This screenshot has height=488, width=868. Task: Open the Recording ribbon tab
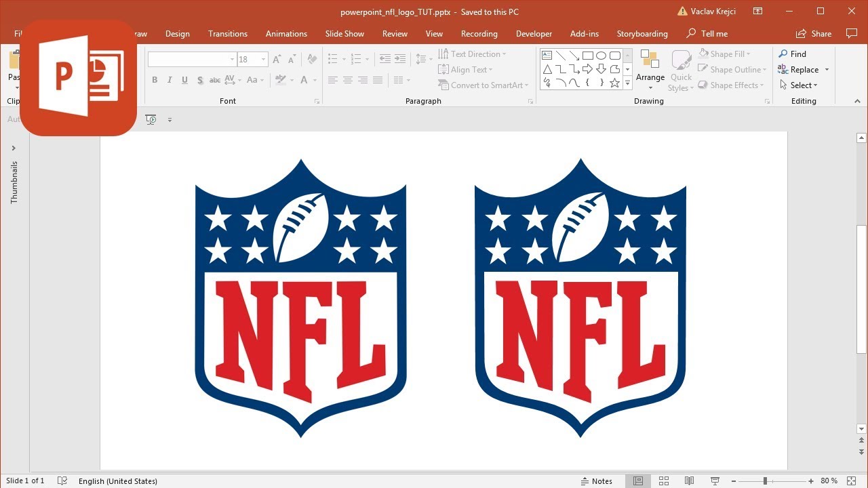click(479, 33)
